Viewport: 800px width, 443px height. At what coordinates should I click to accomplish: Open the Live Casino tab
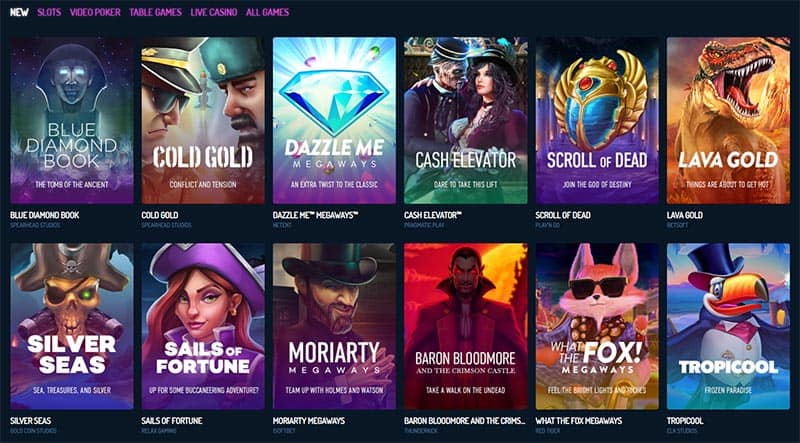coord(214,12)
